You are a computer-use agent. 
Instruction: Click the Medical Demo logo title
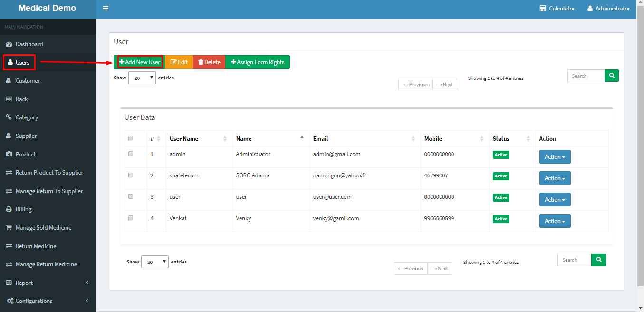click(x=47, y=8)
